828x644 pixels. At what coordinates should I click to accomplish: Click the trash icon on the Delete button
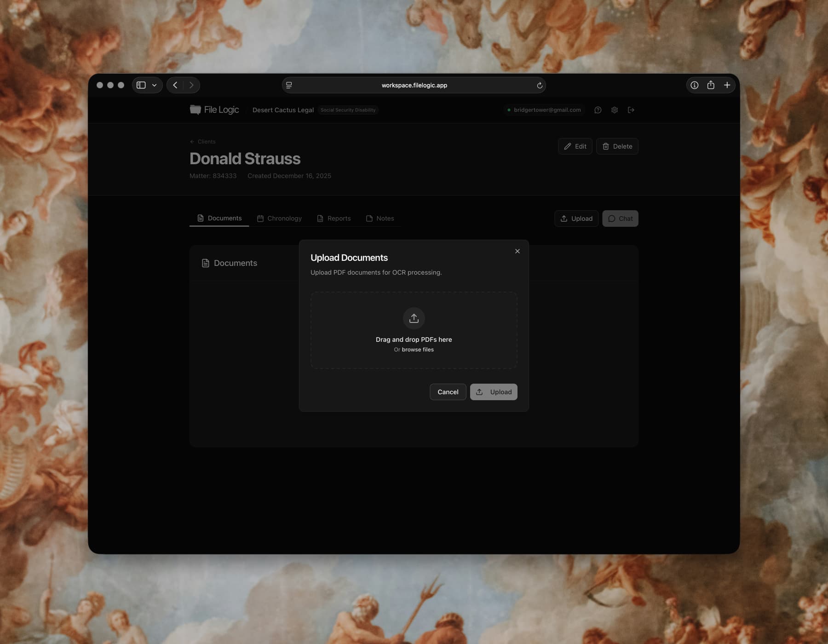(x=606, y=146)
